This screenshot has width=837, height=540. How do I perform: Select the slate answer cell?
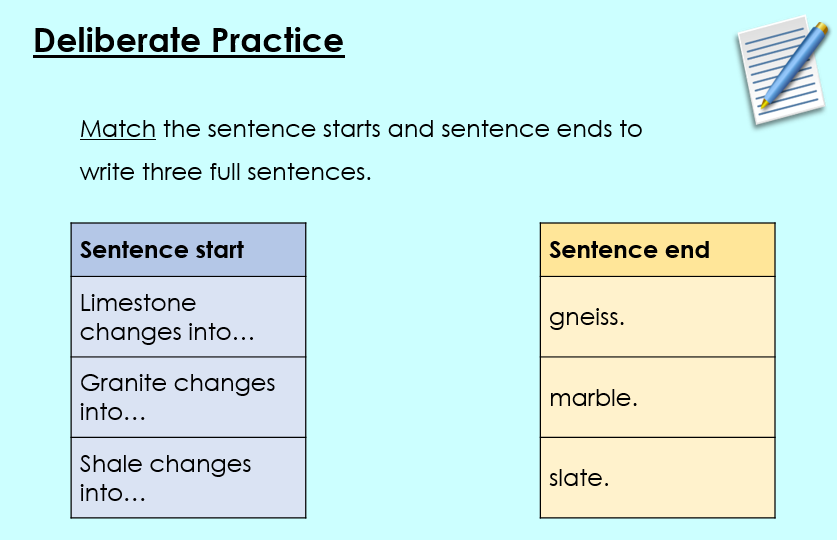point(658,478)
